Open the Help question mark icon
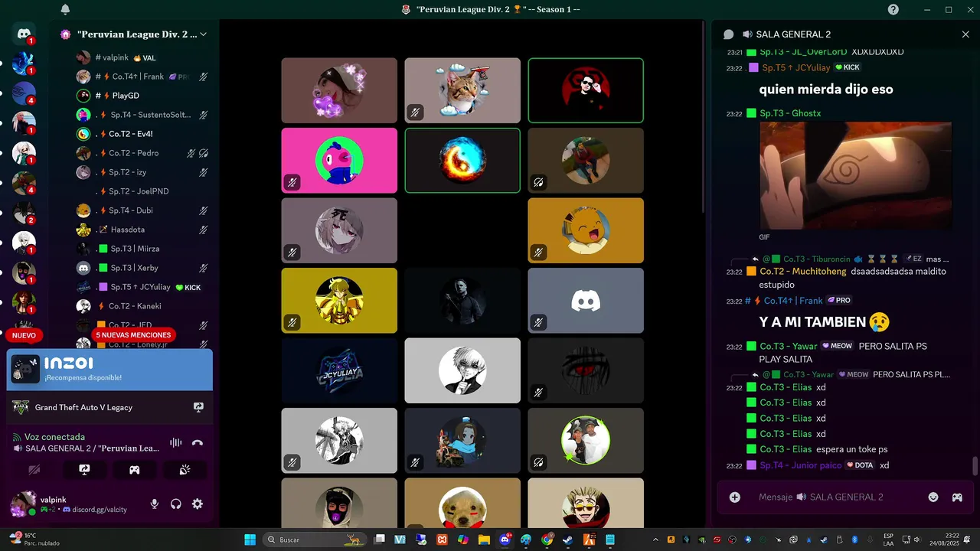The width and height of the screenshot is (980, 551). 893,9
